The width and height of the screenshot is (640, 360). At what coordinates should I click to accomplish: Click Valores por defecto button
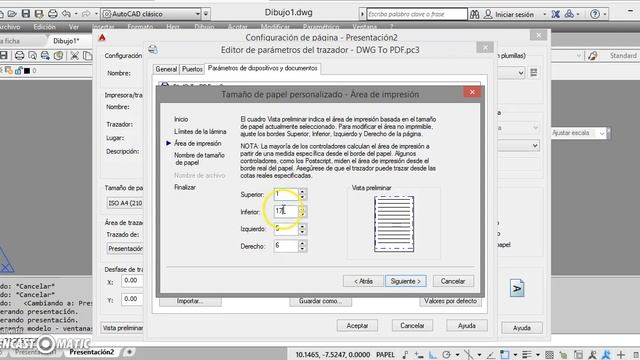coord(450,301)
